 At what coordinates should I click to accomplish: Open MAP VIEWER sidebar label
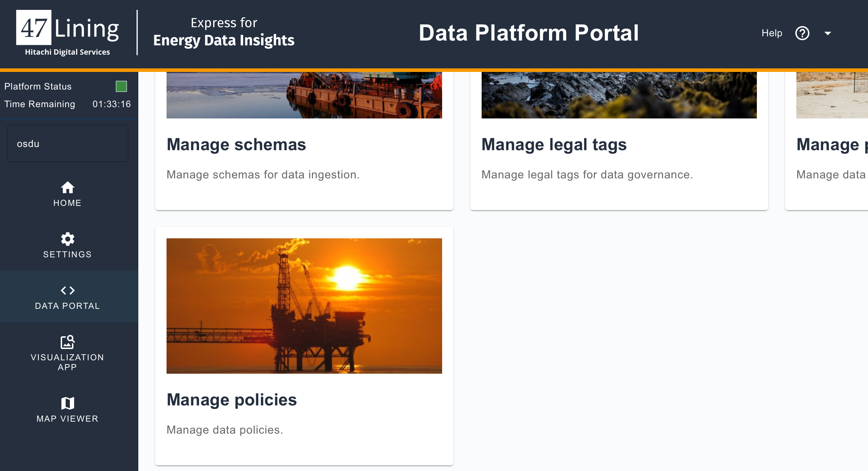pos(67,419)
